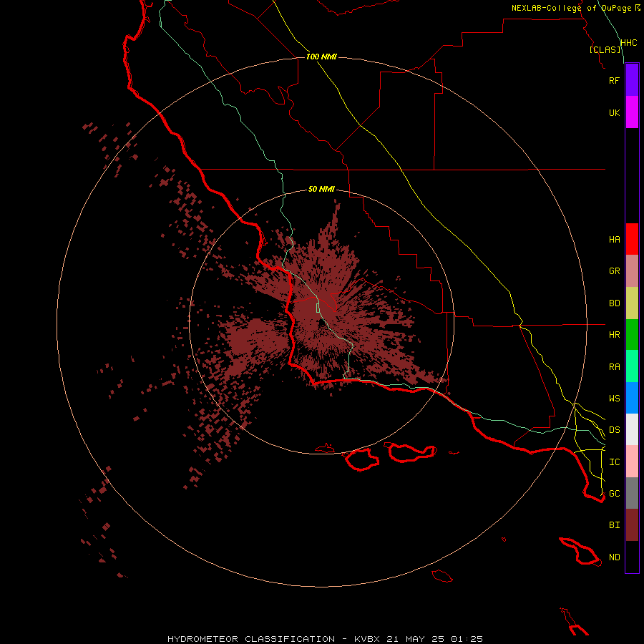Viewport: 644px width, 644px height.
Task: Click the DS white legend swatch
Action: (x=632, y=429)
